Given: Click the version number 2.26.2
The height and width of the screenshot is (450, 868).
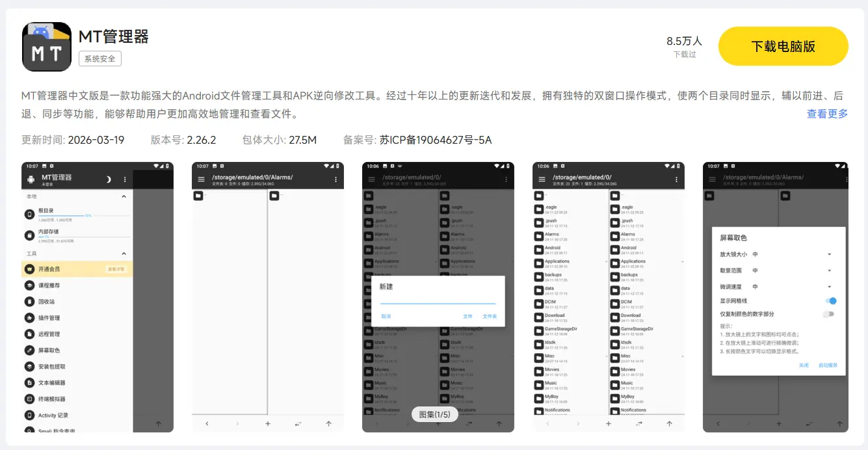Looking at the screenshot, I should pyautogui.click(x=202, y=140).
